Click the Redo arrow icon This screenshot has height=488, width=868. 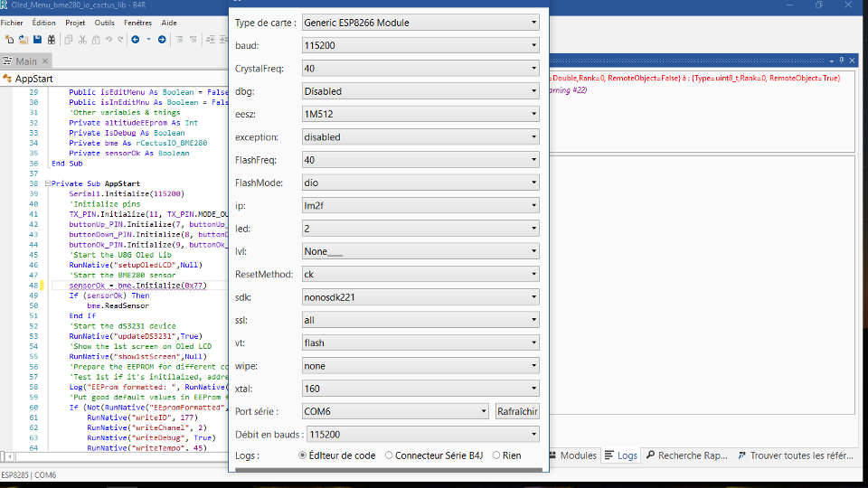120,39
